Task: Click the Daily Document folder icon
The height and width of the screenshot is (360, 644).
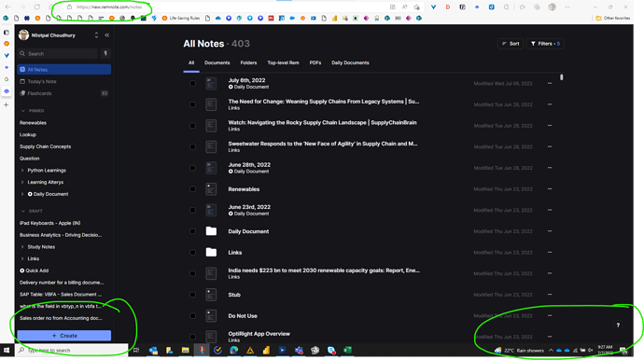Action: [x=211, y=231]
